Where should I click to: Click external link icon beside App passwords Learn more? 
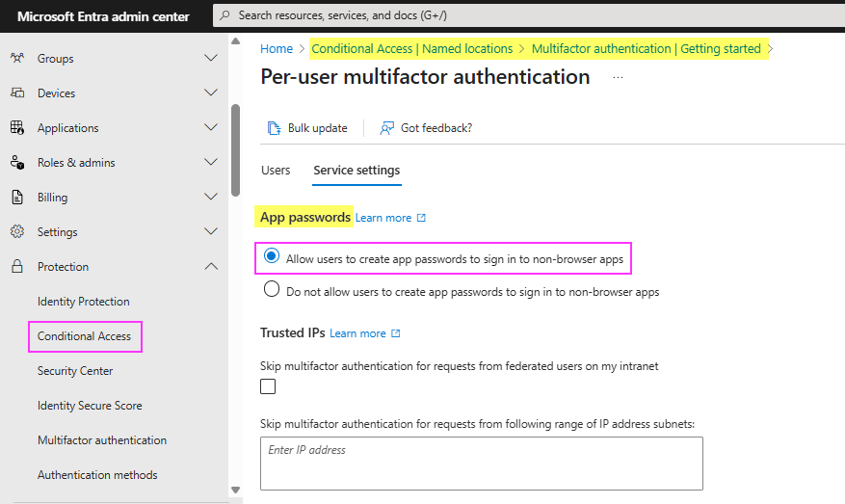[x=421, y=218]
